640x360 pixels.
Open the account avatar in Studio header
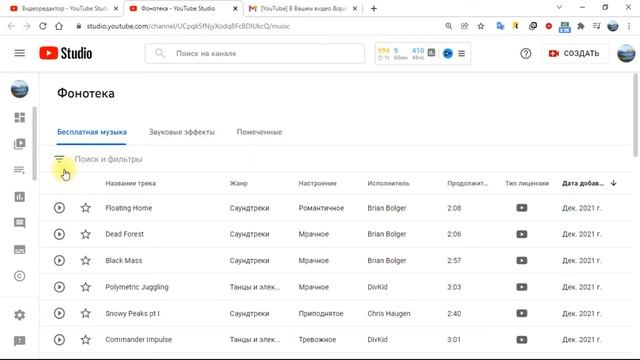tap(626, 53)
